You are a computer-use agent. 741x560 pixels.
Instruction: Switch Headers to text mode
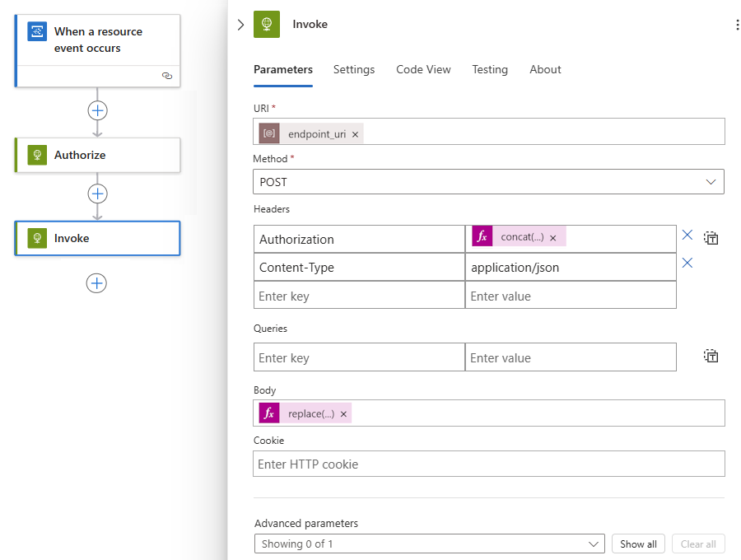(711, 238)
